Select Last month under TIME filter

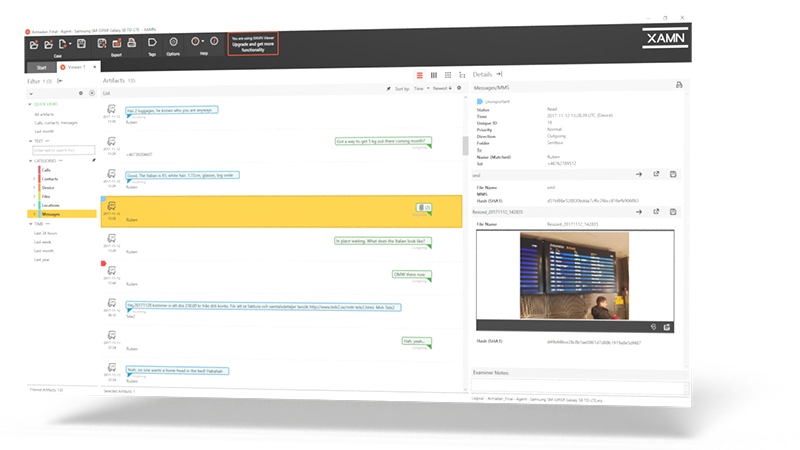[x=44, y=250]
